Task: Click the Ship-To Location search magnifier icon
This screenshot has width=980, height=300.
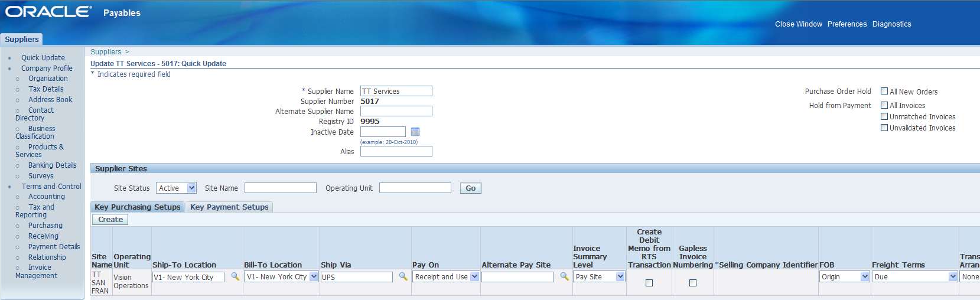Action: click(x=235, y=276)
